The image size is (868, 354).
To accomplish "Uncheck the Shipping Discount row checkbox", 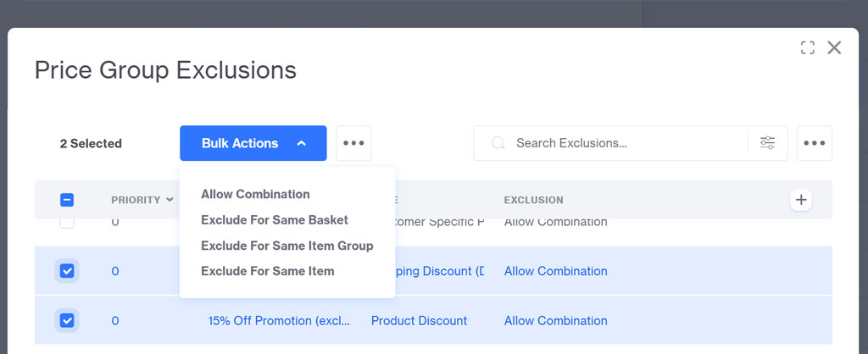I will [67, 271].
